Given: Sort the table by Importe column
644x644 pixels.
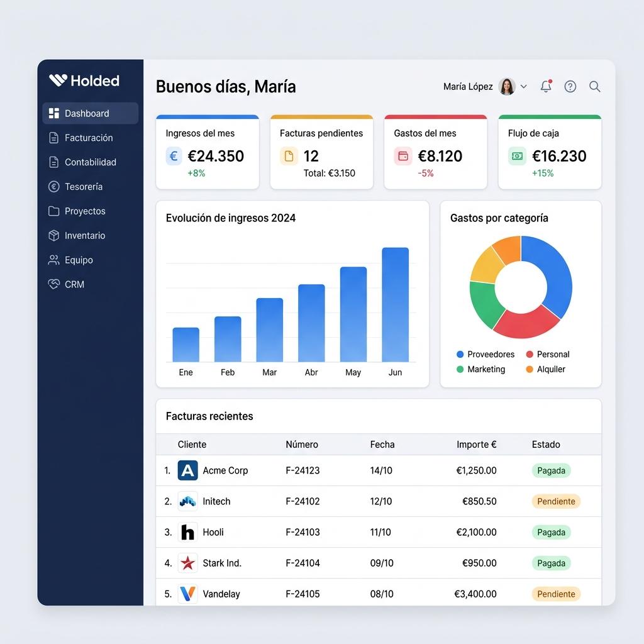Looking at the screenshot, I should pos(477,445).
